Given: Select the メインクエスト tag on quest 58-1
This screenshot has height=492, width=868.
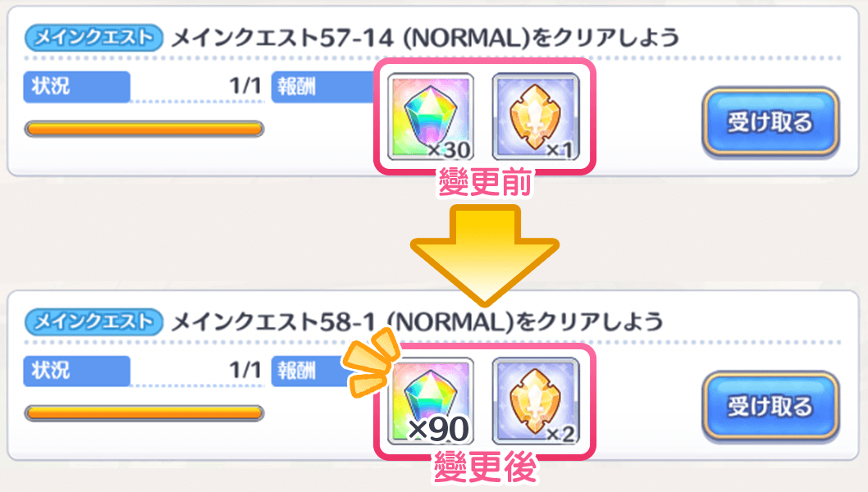Looking at the screenshot, I should (94, 322).
